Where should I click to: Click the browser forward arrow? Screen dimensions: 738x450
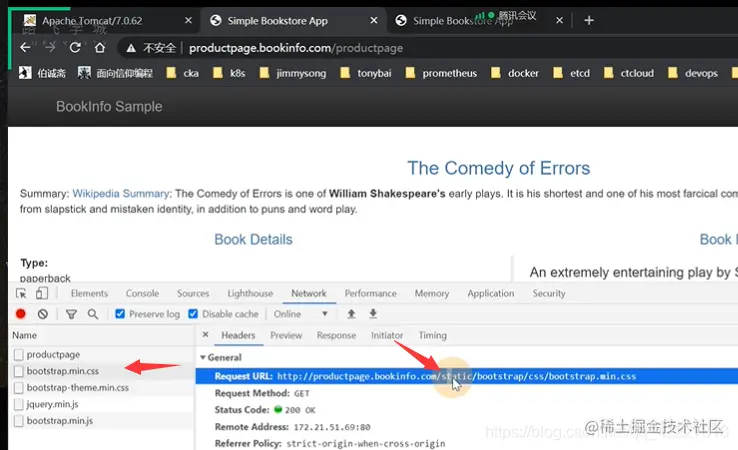(x=49, y=48)
